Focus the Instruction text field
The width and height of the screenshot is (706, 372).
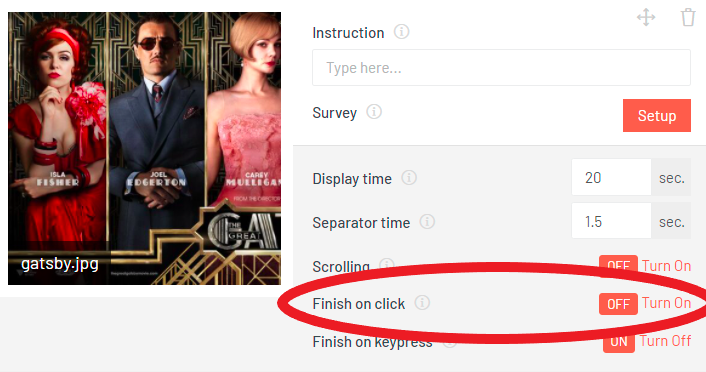501,68
